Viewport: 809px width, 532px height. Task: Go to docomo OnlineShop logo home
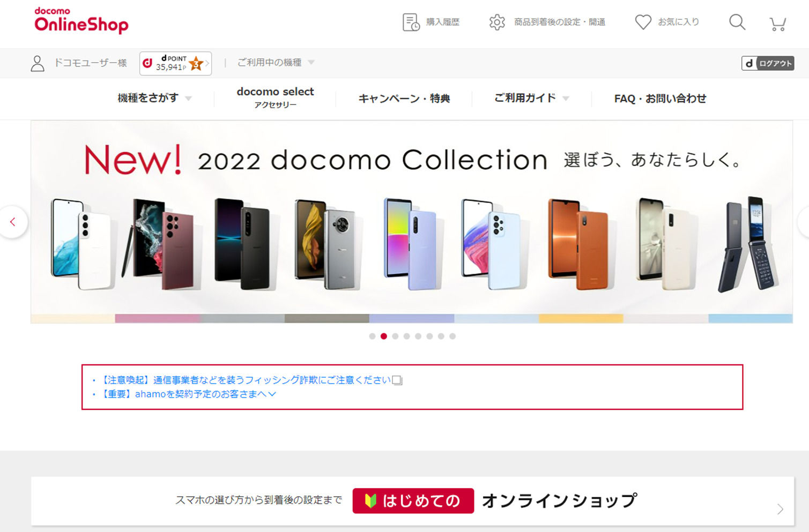(x=81, y=20)
